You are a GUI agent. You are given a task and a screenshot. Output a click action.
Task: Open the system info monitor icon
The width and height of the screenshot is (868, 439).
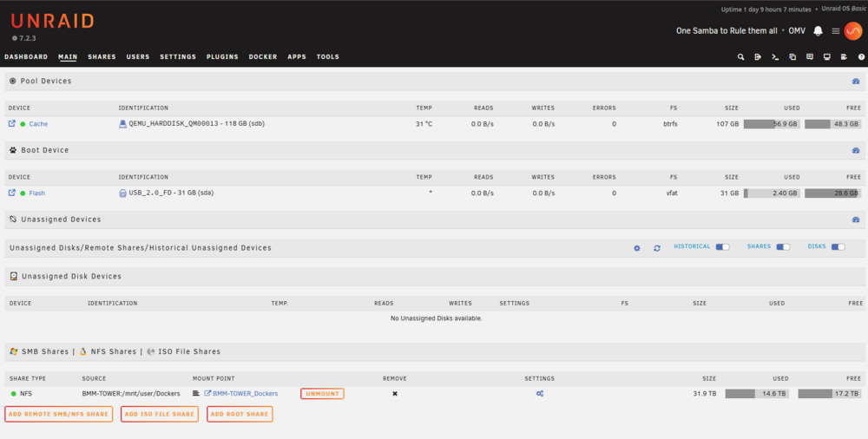pyautogui.click(x=826, y=57)
